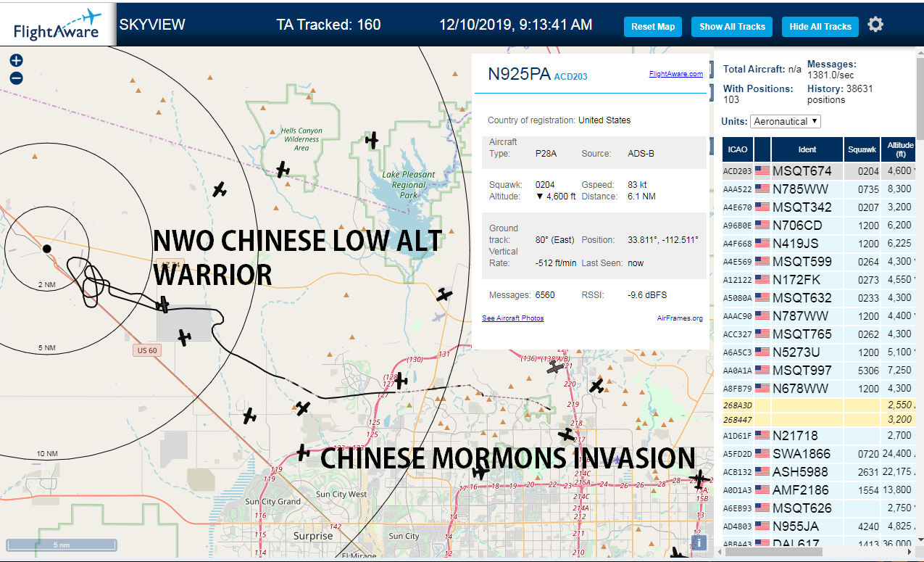Click US flag icon in N172FK row
The height and width of the screenshot is (562, 924).
point(762,280)
